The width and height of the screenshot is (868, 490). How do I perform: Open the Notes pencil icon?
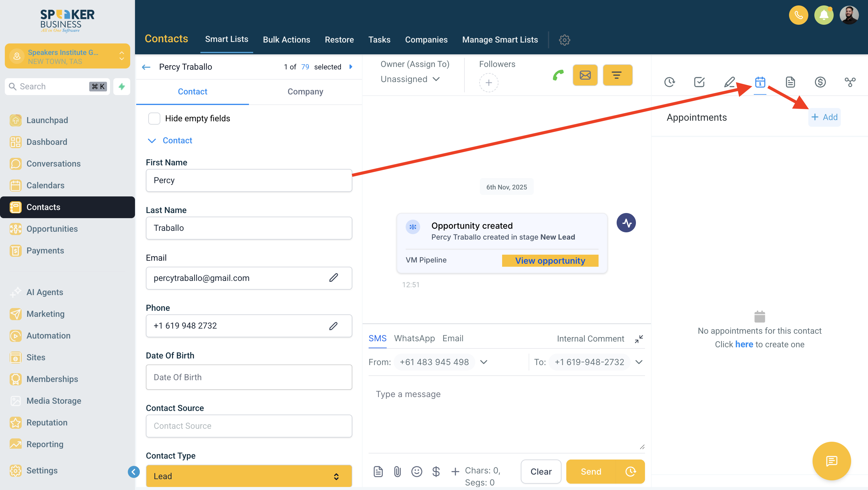729,82
